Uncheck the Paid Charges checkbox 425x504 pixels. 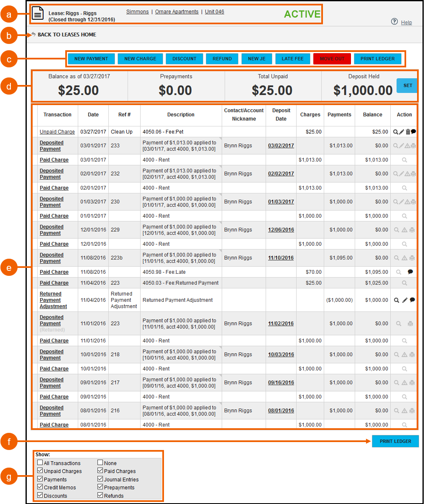100,471
